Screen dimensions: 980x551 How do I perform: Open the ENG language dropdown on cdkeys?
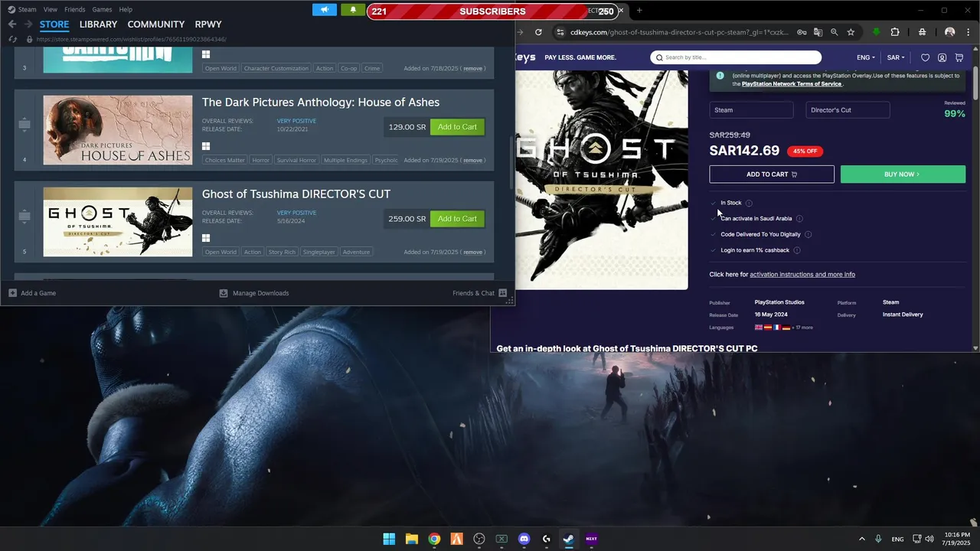tap(865, 57)
